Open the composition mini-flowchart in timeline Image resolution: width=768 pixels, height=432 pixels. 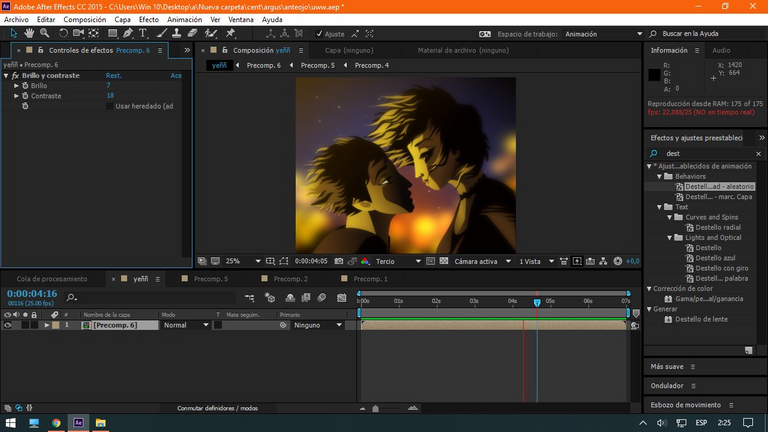tap(249, 297)
